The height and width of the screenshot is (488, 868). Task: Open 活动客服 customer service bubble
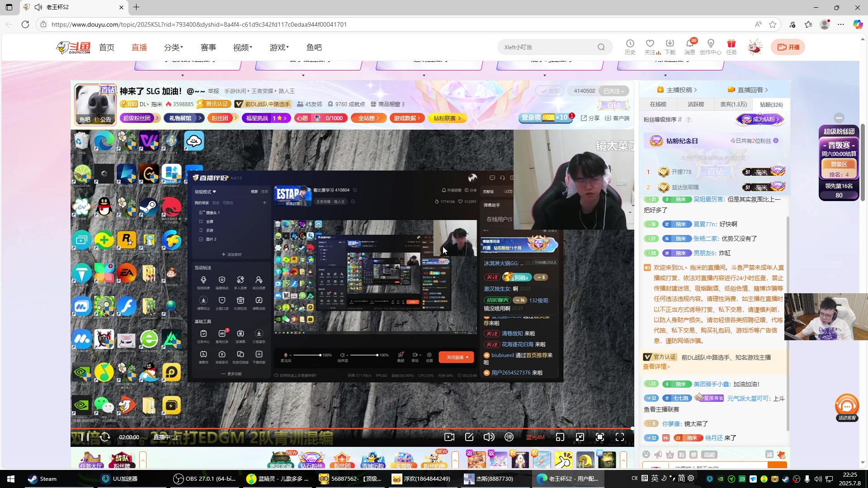point(847,407)
